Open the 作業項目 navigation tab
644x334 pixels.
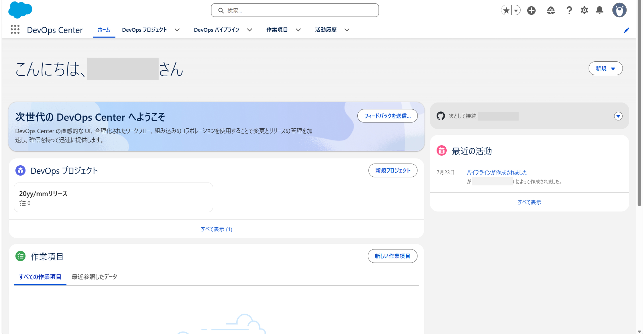[x=277, y=30]
